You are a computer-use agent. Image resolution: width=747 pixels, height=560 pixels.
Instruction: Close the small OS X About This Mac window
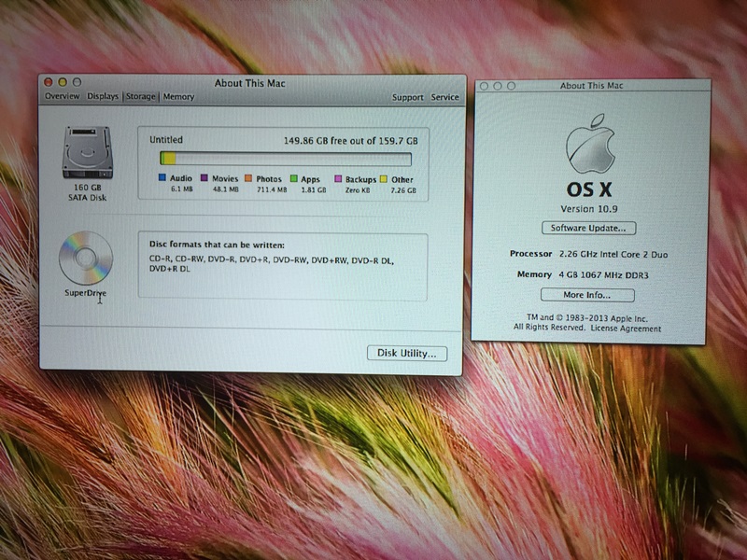(x=484, y=86)
